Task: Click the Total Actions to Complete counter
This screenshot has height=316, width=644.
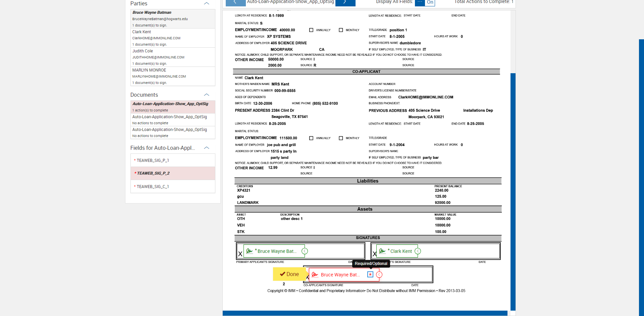Action: click(x=484, y=2)
